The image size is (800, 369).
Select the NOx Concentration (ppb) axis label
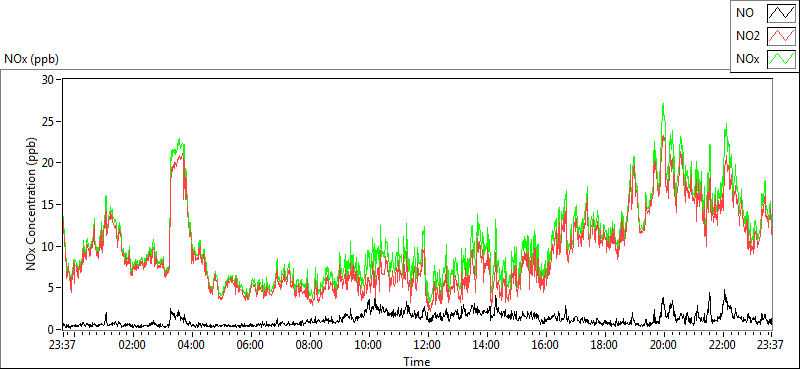tap(32, 203)
